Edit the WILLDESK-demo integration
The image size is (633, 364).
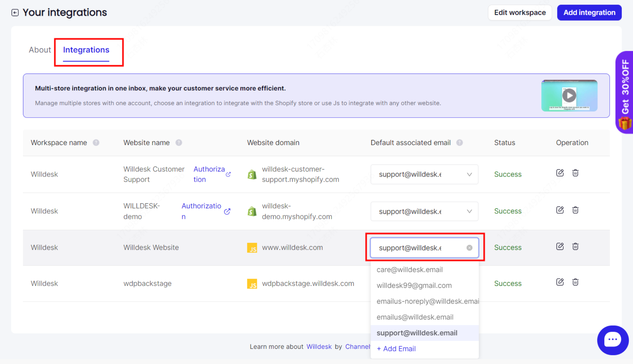point(560,210)
